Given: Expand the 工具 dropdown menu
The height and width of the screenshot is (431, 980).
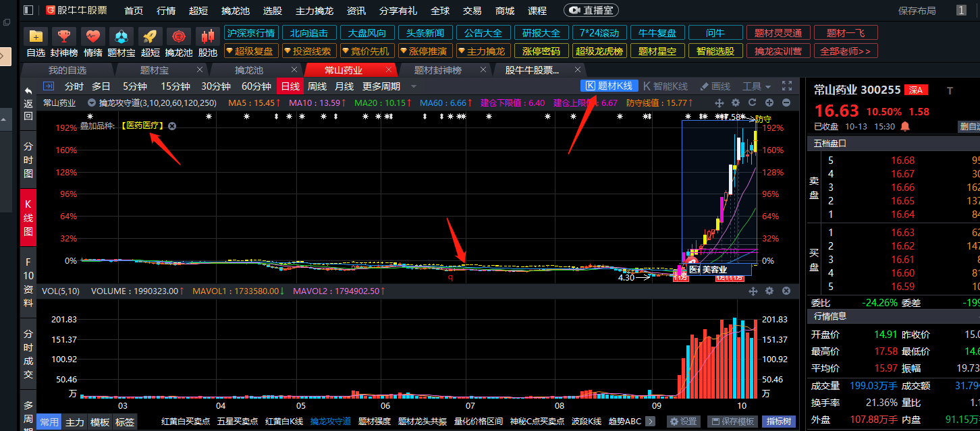Looking at the screenshot, I should (x=756, y=86).
